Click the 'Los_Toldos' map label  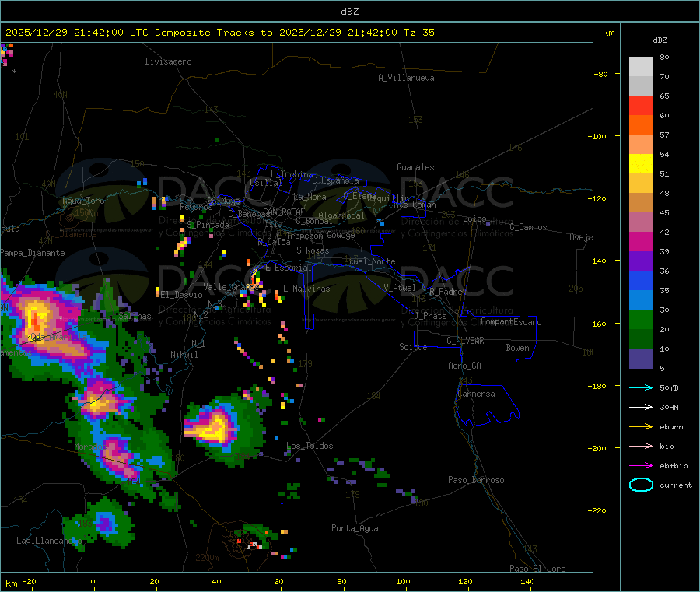click(310, 446)
